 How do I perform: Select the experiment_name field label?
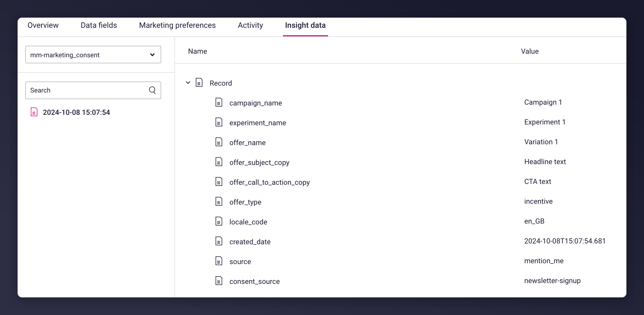click(258, 123)
